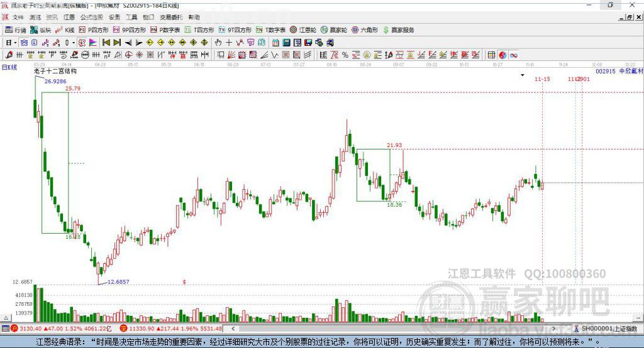Click the 行情 toolbar button
The width and height of the screenshot is (644, 348).
click(x=15, y=30)
